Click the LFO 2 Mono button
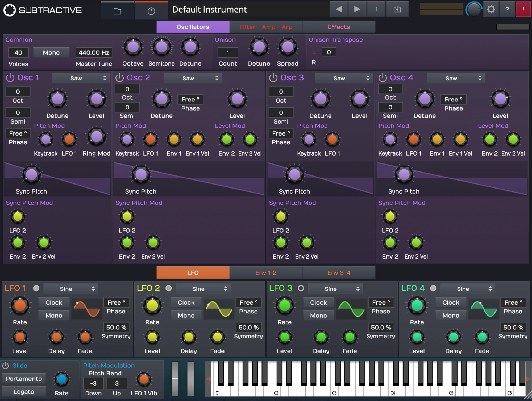This screenshot has height=401, width=532. pos(186,316)
